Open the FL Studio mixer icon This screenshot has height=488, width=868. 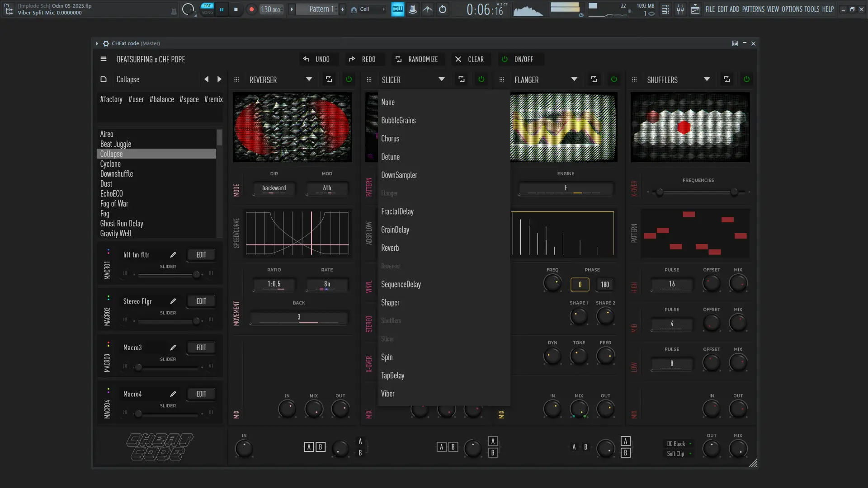[680, 9]
